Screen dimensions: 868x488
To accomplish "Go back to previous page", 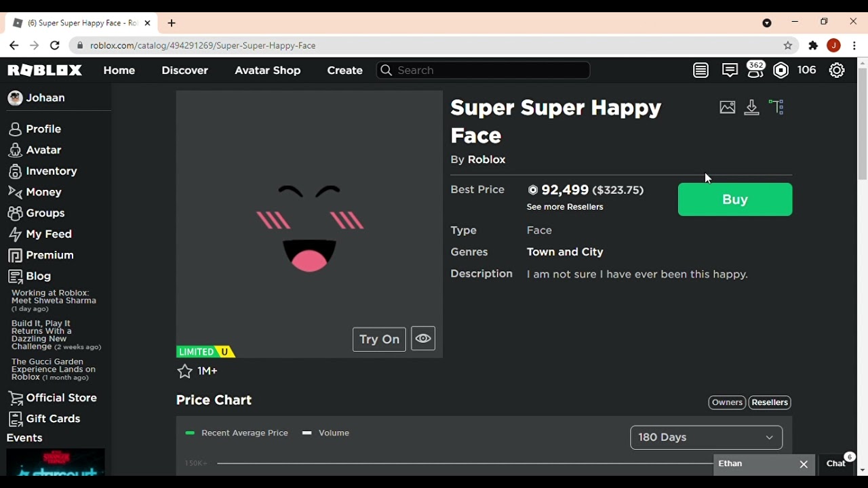I will coord(14,45).
